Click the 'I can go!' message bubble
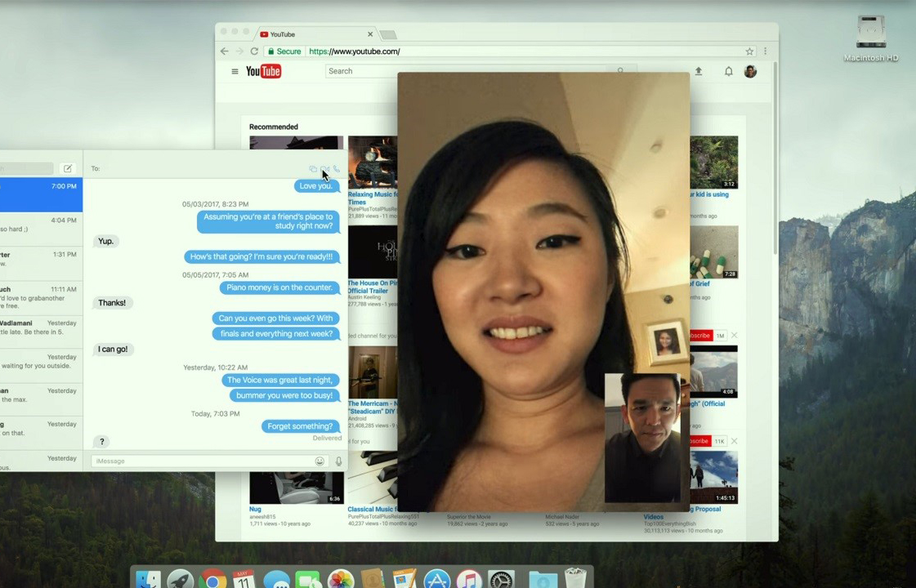This screenshot has height=588, width=916. pos(113,350)
